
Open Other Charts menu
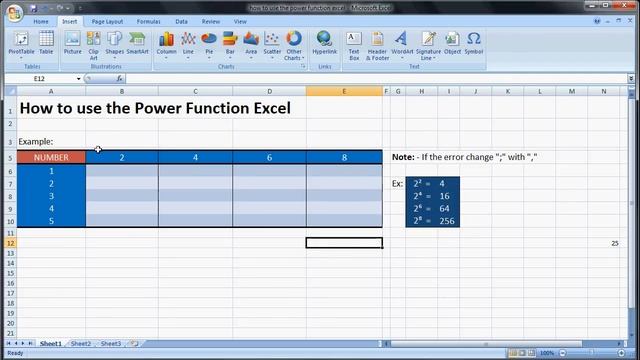tap(294, 46)
